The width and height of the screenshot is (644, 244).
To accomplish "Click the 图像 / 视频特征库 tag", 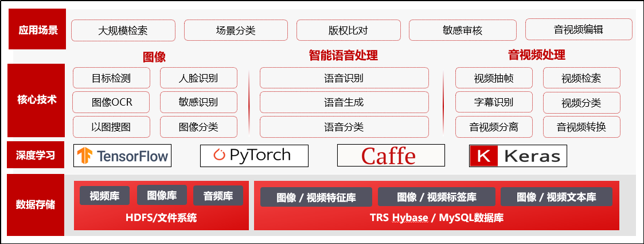I will (316, 197).
